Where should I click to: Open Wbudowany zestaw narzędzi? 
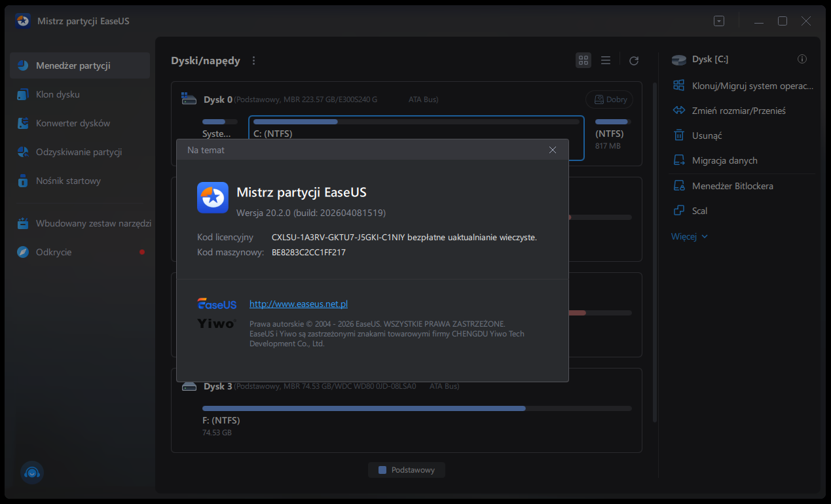pyautogui.click(x=79, y=223)
